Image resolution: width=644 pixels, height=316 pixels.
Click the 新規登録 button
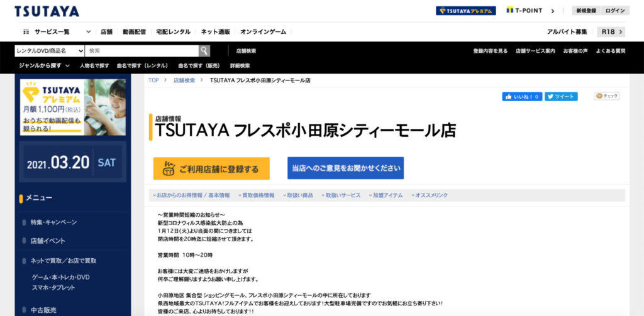586,11
